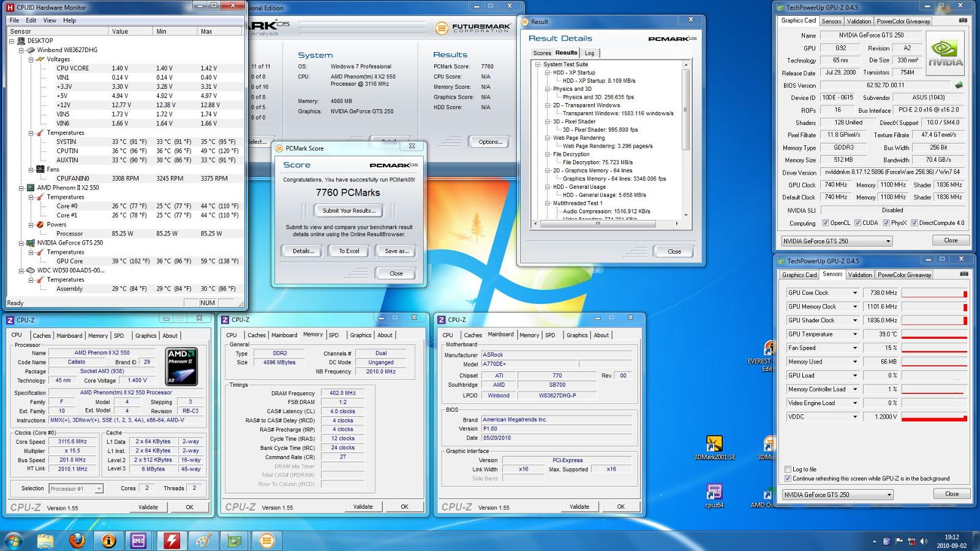
Task: Uncheck Continue refreshing while GPU-Z is in background
Action: pos(788,479)
